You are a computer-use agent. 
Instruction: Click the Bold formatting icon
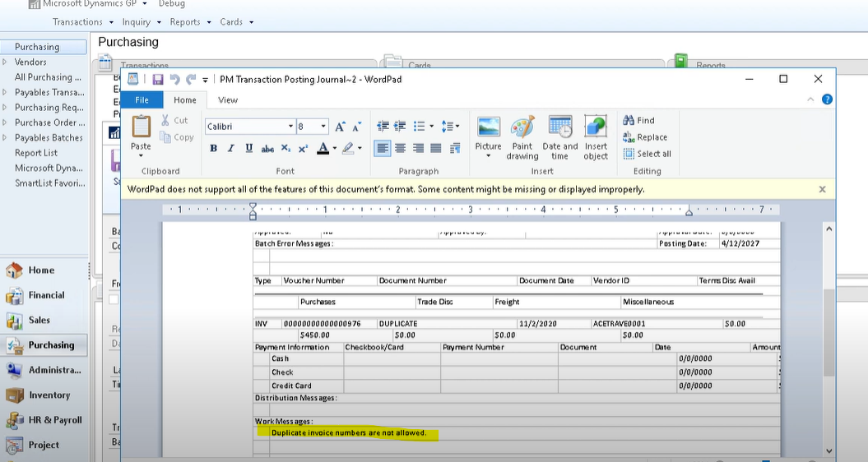[x=213, y=149]
